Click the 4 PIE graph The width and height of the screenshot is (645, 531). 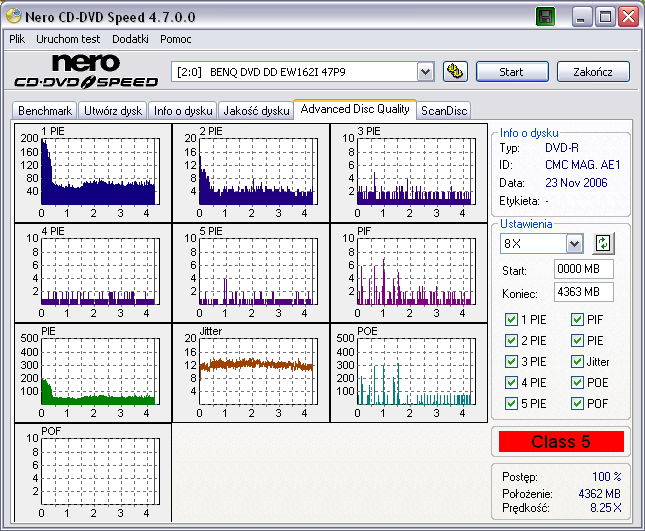click(93, 273)
